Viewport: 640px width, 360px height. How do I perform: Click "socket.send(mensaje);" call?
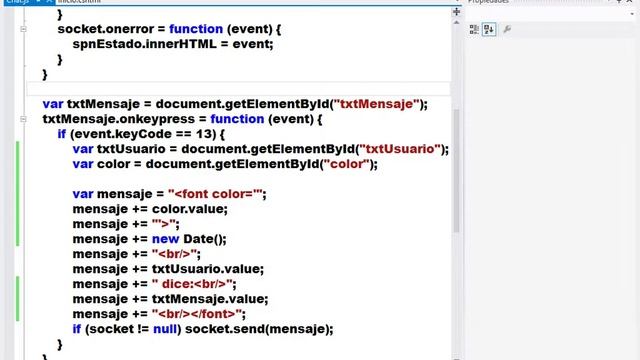point(259,329)
